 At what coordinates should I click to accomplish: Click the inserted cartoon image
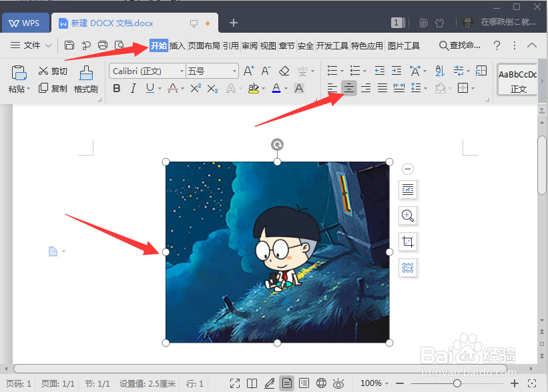point(278,252)
